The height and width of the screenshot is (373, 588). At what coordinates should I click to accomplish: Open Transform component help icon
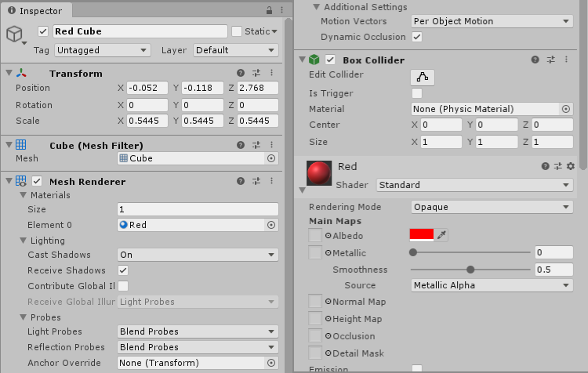coord(241,73)
